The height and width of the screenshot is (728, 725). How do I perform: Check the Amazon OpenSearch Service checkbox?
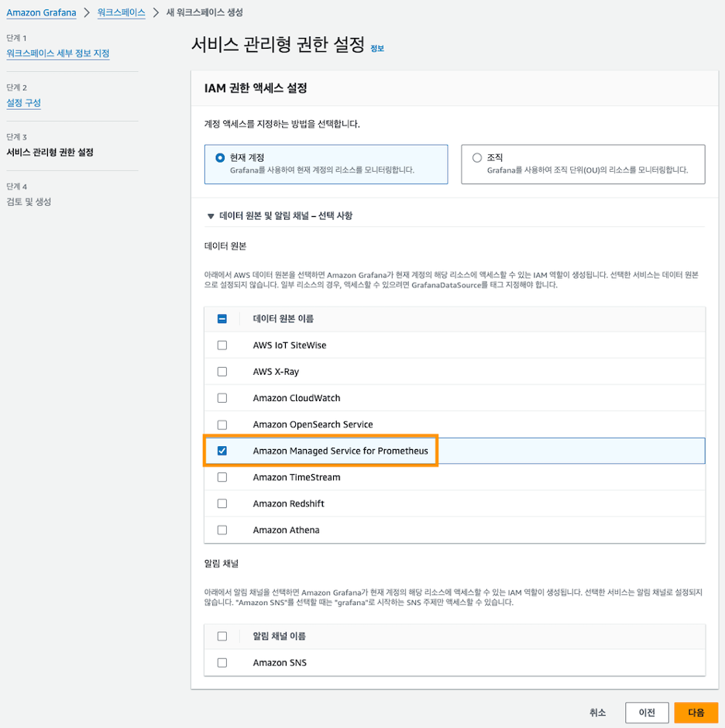click(x=222, y=425)
